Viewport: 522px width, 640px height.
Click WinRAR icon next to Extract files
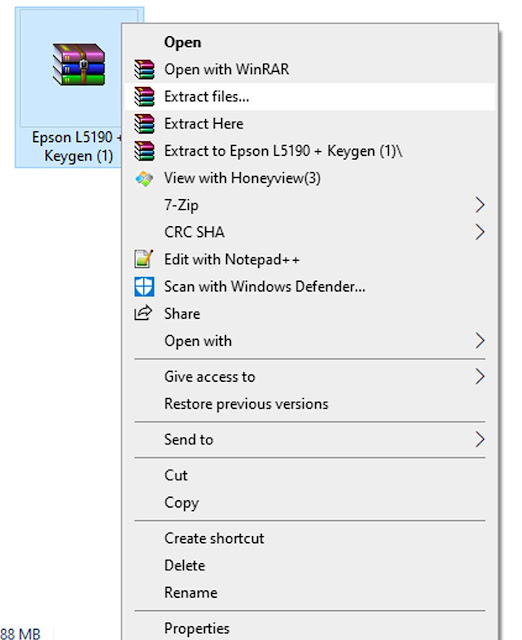click(x=144, y=97)
